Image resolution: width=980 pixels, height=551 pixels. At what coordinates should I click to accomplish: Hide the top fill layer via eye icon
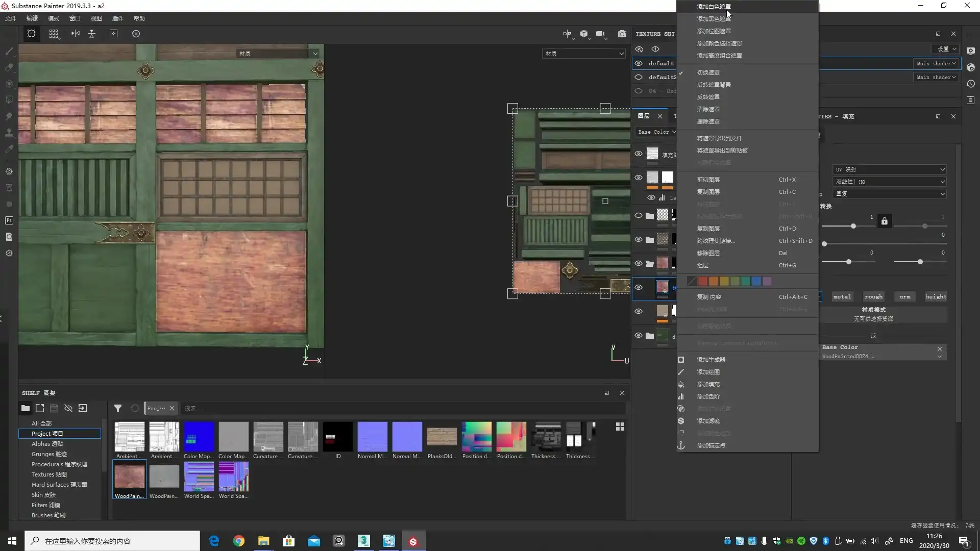[x=639, y=154]
